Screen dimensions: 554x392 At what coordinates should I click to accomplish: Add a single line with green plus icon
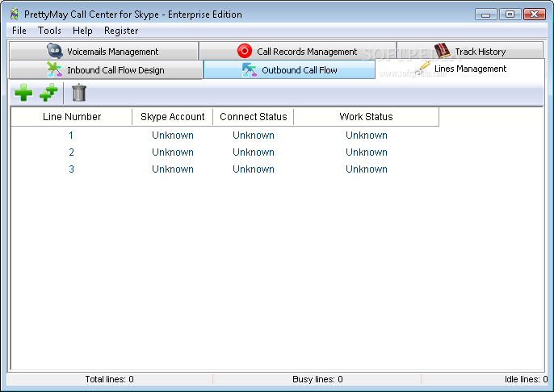[x=23, y=93]
